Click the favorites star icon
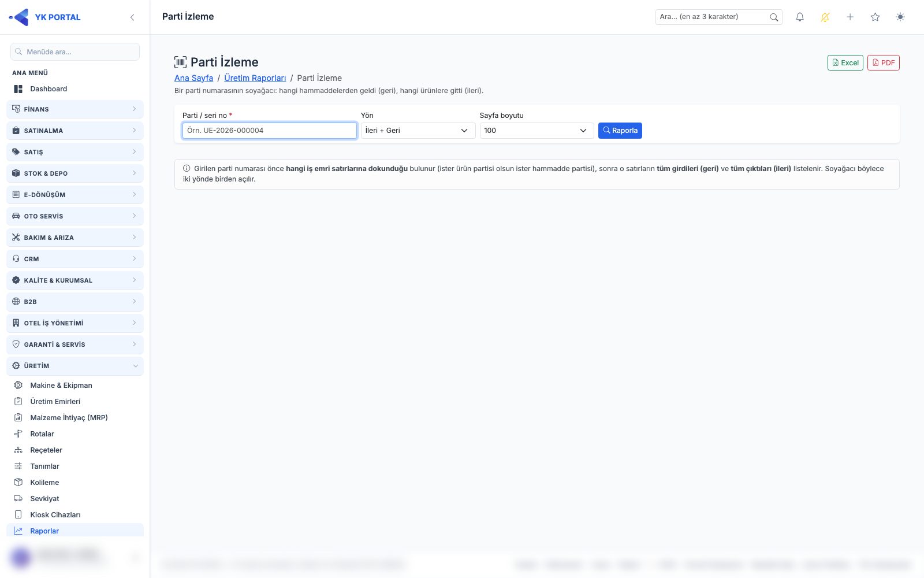Image resolution: width=924 pixels, height=578 pixels. [875, 17]
